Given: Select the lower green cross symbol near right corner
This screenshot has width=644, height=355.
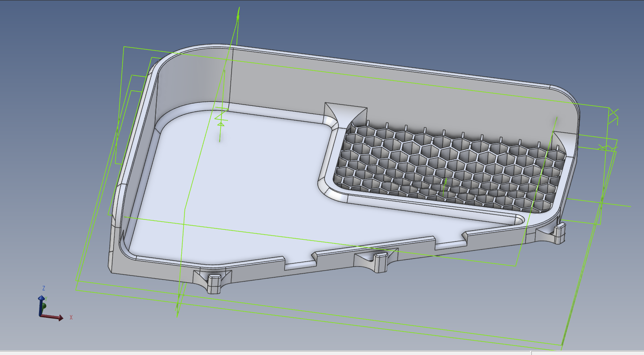Looking at the screenshot, I should point(603,147).
